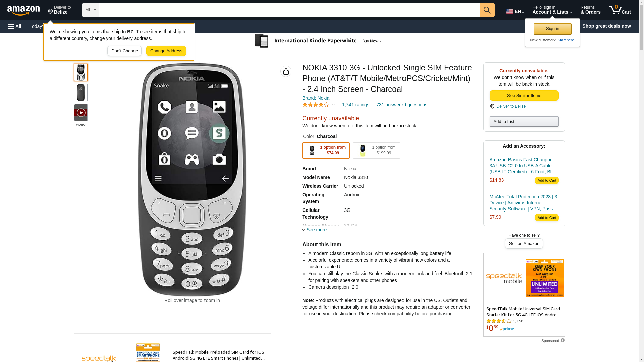Open the shopping cart
The height and width of the screenshot is (362, 644).
620,10
